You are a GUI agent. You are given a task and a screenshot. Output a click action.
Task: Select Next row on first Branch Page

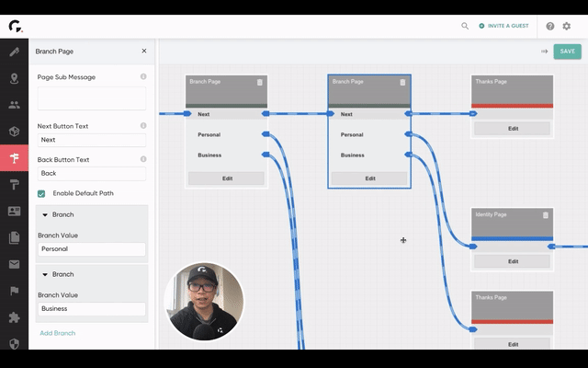click(x=227, y=114)
